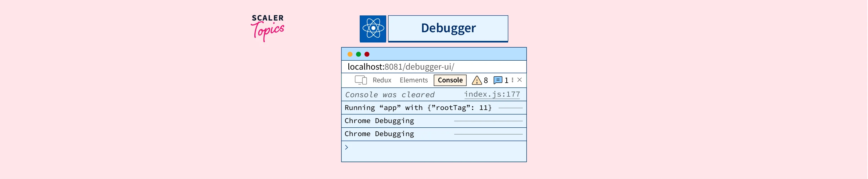Click the orange window control dot
Image resolution: width=868 pixels, height=179 pixels.
[x=350, y=54]
